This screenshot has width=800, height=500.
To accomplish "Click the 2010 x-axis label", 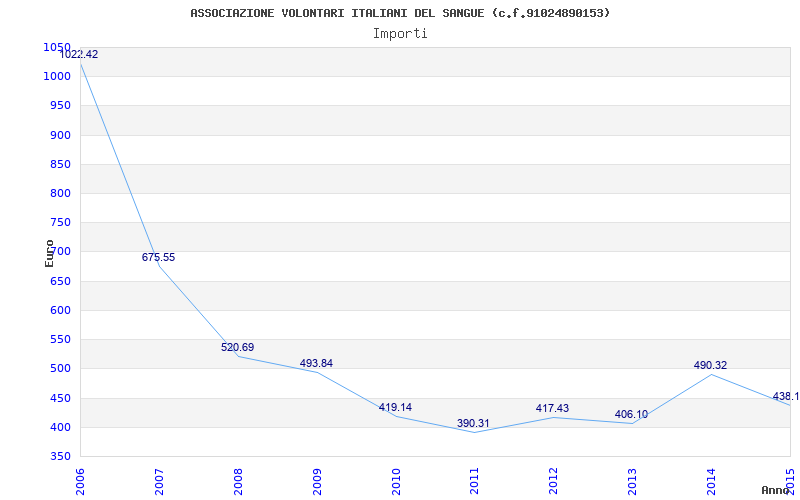I will [396, 481].
